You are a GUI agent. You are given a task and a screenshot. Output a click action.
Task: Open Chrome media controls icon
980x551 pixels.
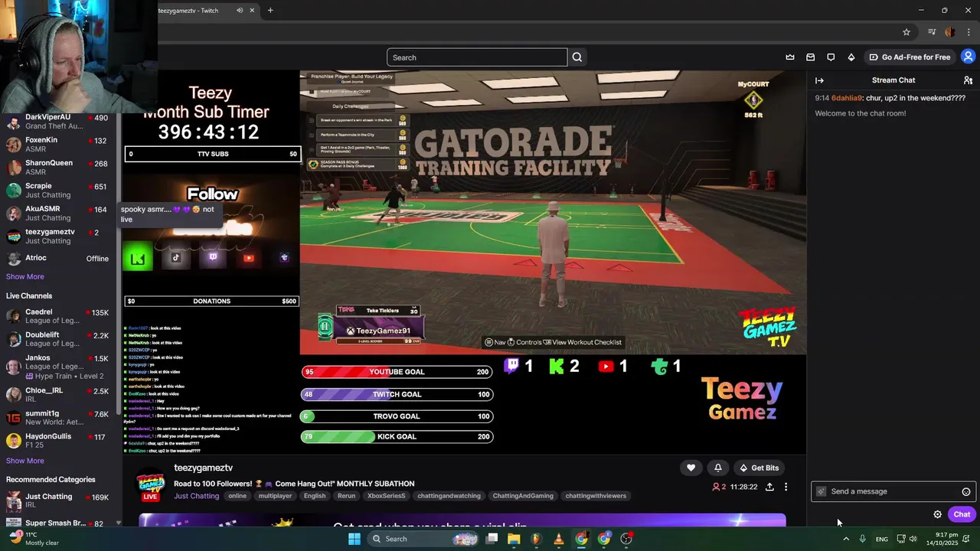point(932,32)
